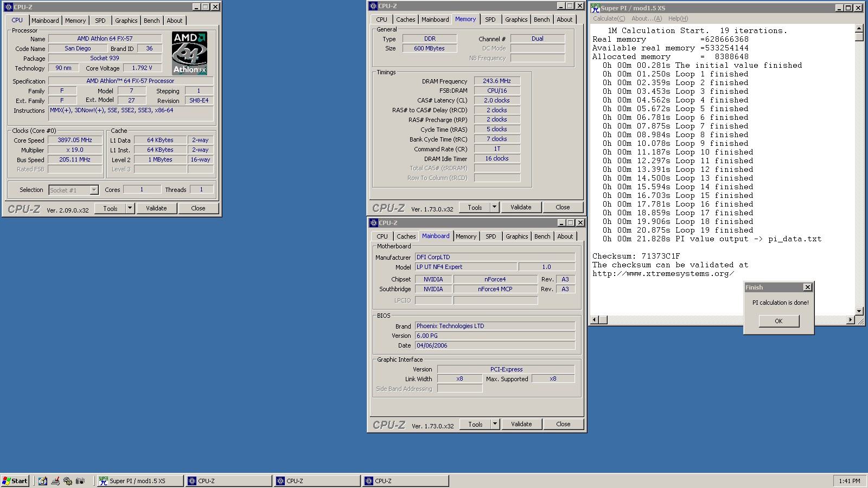868x488 pixels.
Task: Open Calculate menu in Super PI
Action: tap(609, 18)
